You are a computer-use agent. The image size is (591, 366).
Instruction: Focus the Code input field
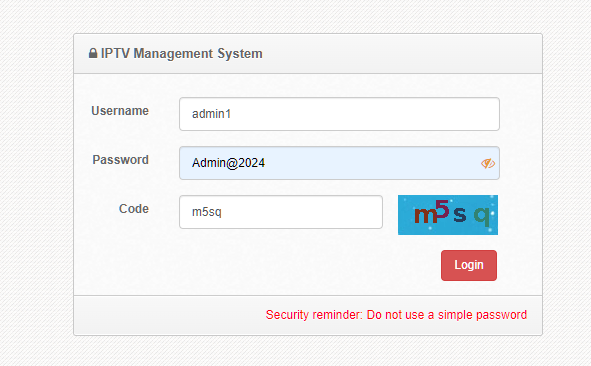(281, 212)
